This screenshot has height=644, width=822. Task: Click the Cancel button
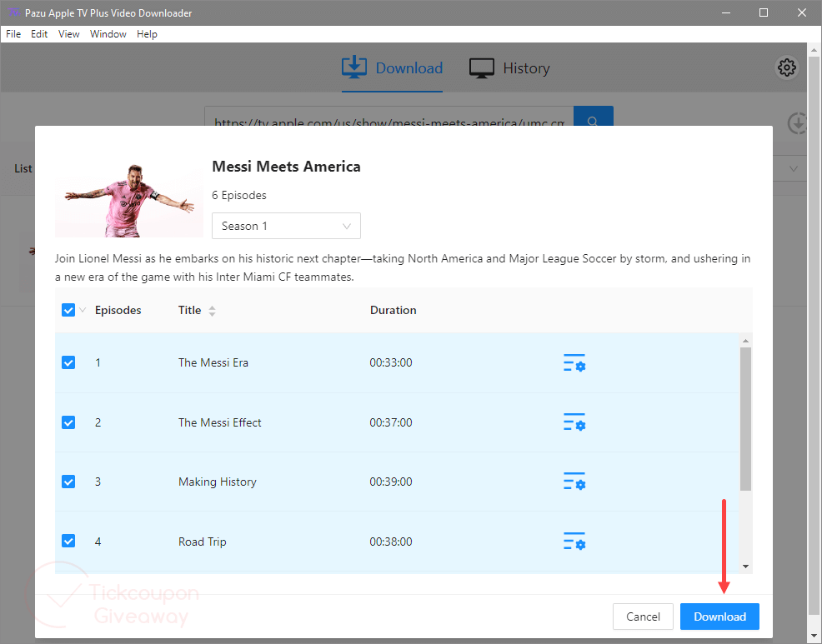[643, 617]
